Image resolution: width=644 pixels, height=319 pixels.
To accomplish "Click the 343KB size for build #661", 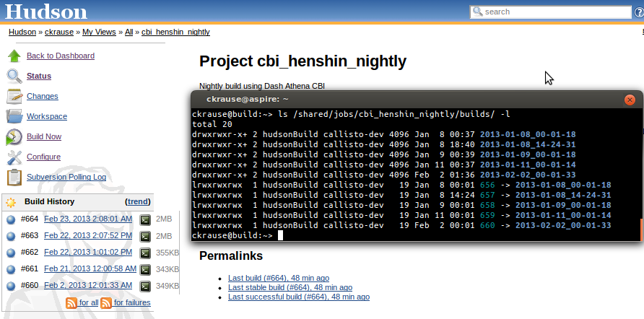I will (167, 269).
